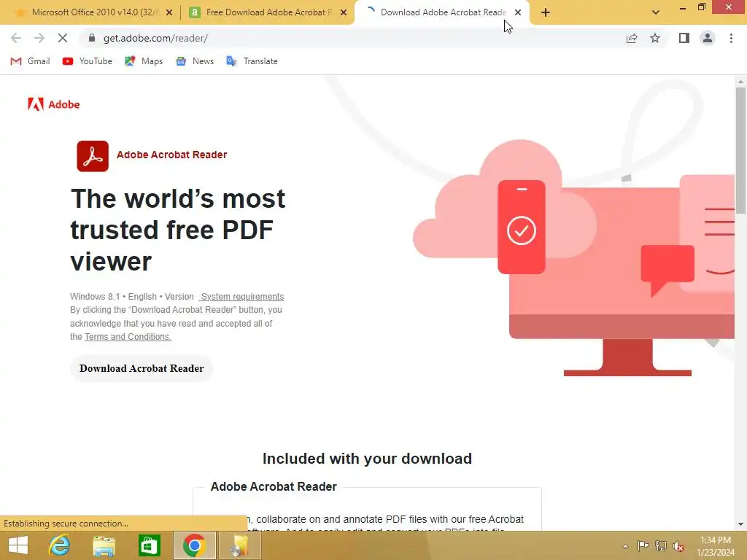Open Maps bookmark
This screenshot has width=747, height=560.
coord(144,61)
